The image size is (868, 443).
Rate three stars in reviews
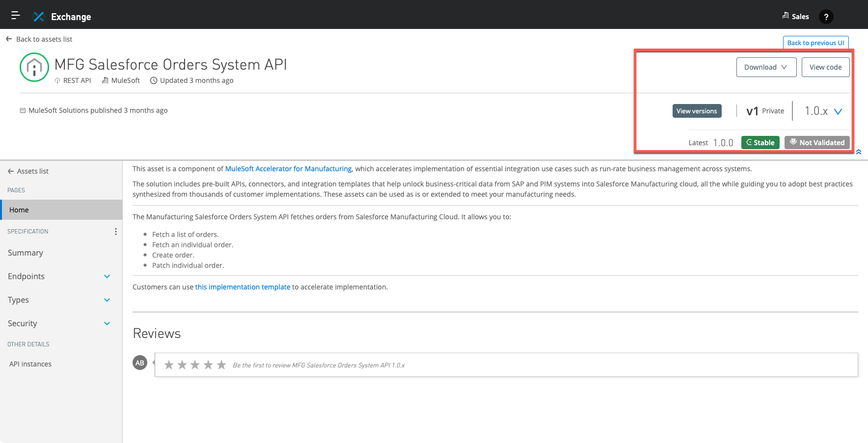pyautogui.click(x=195, y=365)
